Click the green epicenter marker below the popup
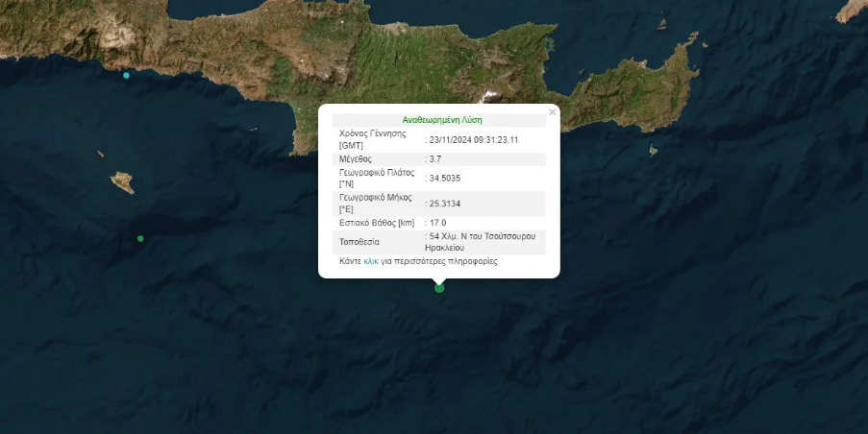This screenshot has height=434, width=868. coord(439,287)
